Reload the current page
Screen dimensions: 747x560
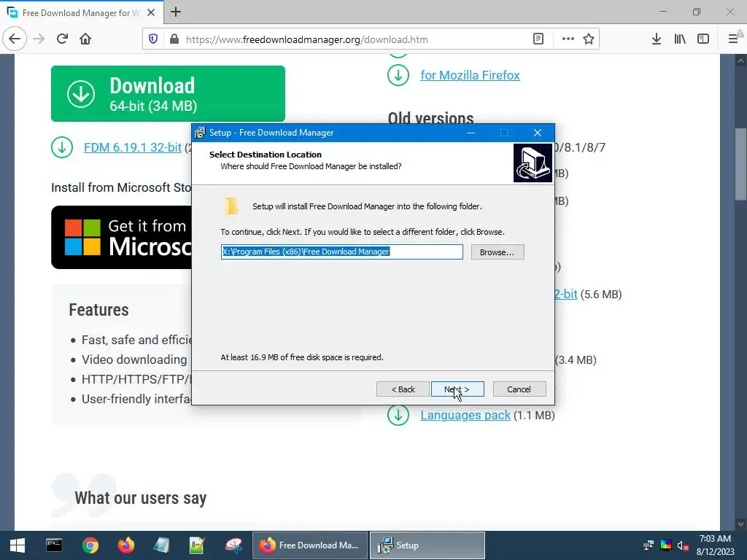click(62, 39)
